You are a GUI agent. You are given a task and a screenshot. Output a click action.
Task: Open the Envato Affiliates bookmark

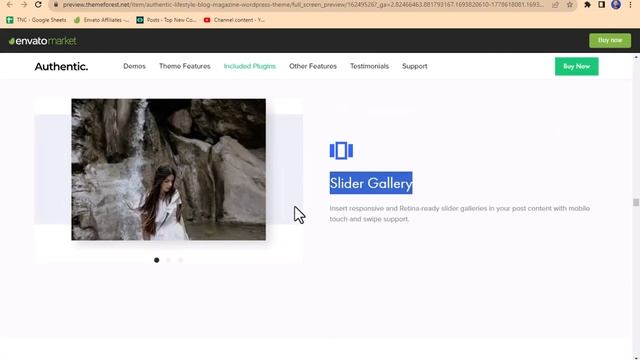click(101, 20)
